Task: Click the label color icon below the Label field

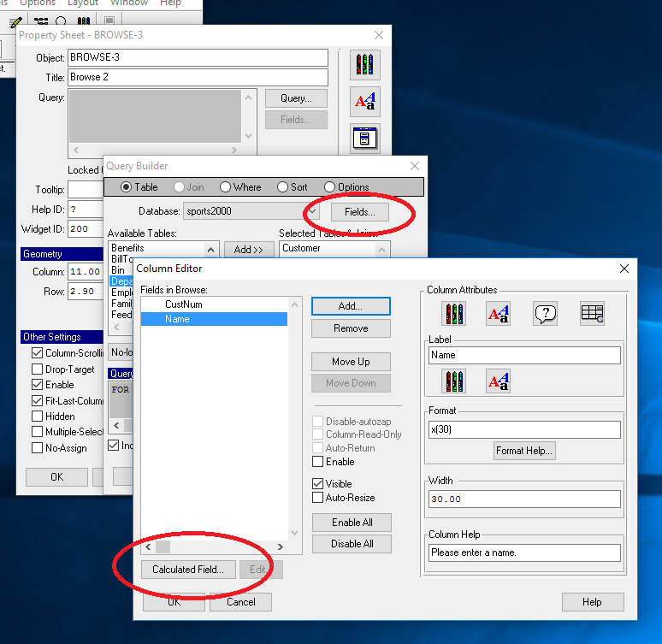Action: 454,381
